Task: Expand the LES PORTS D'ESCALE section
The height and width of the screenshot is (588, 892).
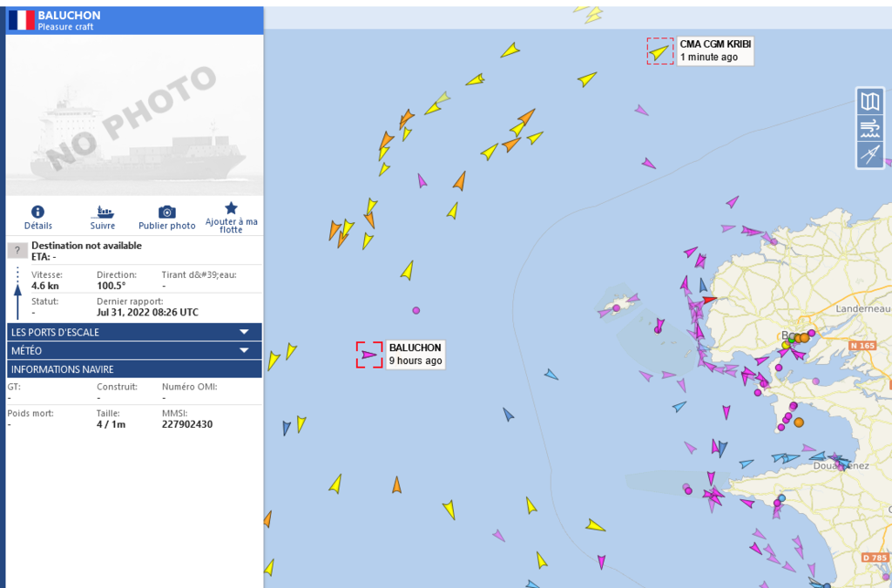Action: pos(134,332)
